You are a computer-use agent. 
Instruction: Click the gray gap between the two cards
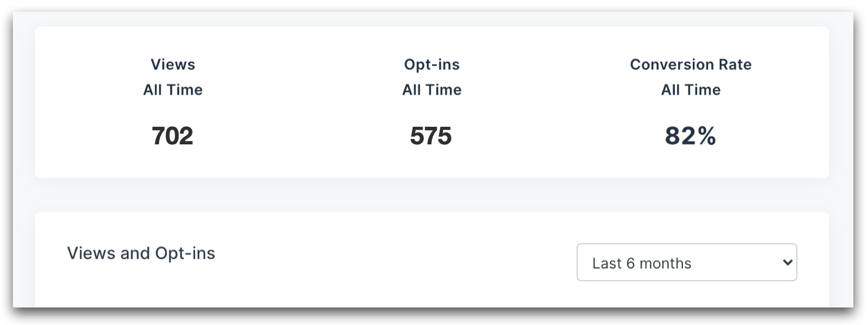pos(432,195)
